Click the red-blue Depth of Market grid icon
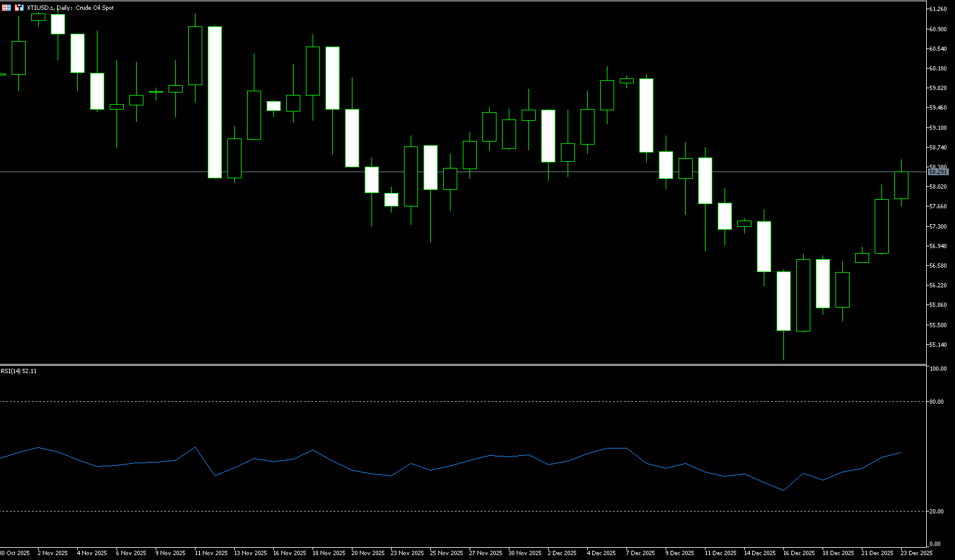The height and width of the screenshot is (560, 955). [6, 8]
